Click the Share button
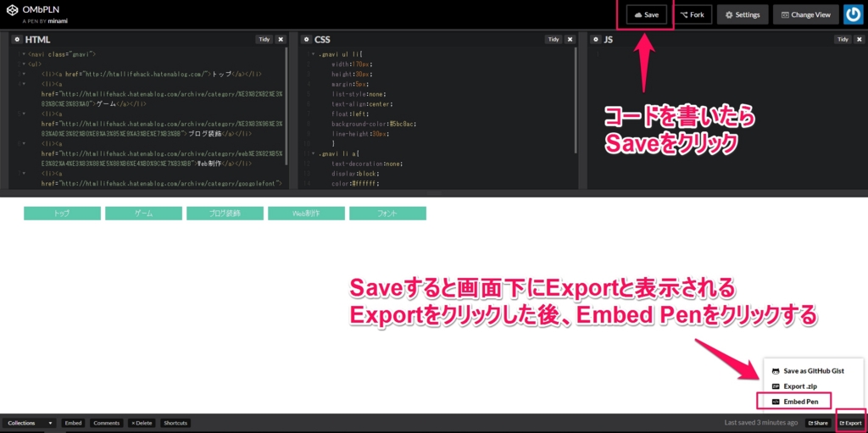Screen dimensions: 868x433 pos(818,423)
